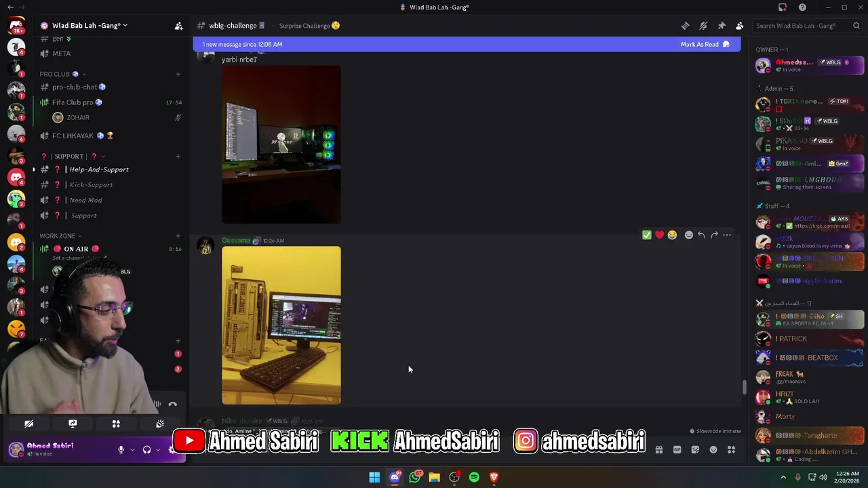The height and width of the screenshot is (488, 868).
Task: Toggle noise suppression waveform icon
Action: point(157,405)
